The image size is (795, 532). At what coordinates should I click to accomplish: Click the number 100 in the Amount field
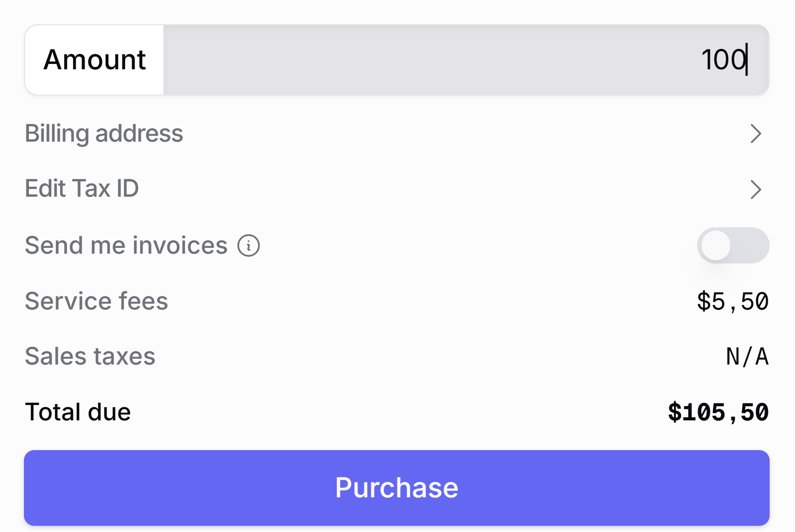click(x=723, y=60)
